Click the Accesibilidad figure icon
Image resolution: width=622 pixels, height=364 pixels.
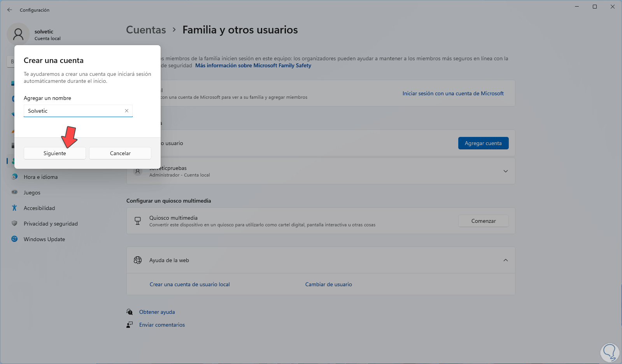[x=14, y=208]
